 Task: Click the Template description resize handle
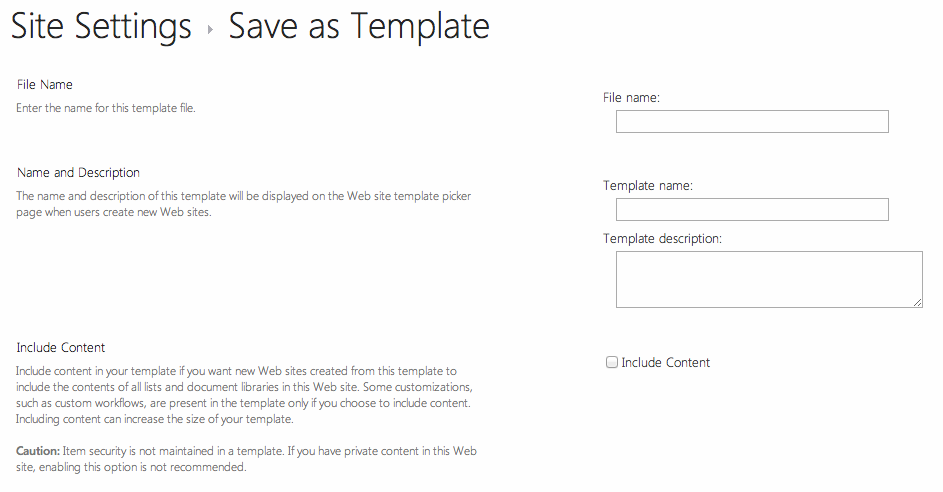917,302
